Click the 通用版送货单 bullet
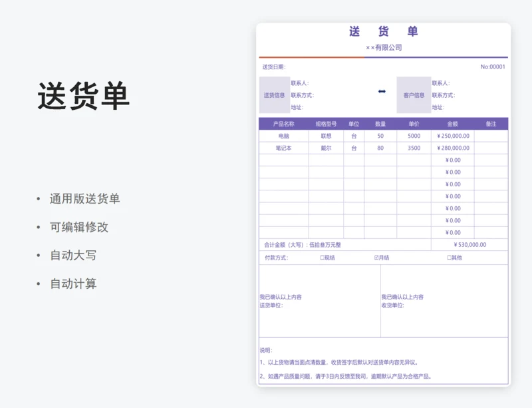Viewport: 532px width, 408px height. [x=85, y=199]
